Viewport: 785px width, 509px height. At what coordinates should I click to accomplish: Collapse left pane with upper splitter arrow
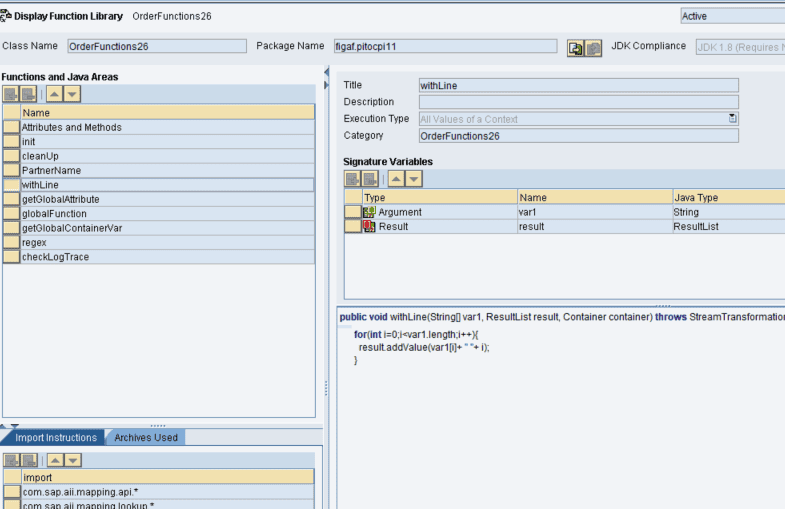tap(326, 72)
